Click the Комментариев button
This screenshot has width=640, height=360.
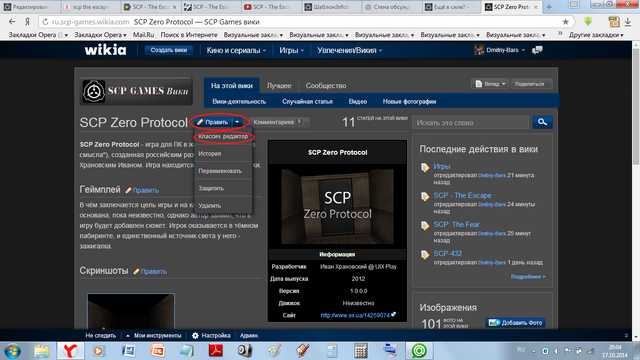click(278, 122)
